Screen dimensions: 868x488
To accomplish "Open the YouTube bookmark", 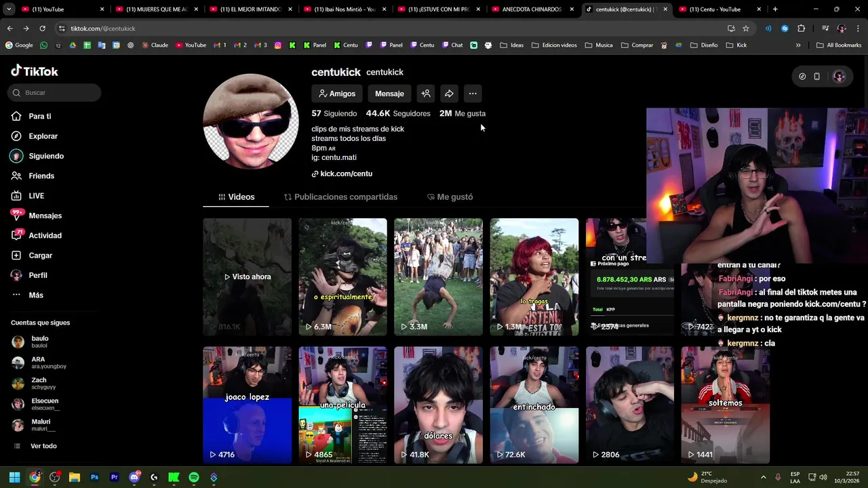I will pos(191,45).
